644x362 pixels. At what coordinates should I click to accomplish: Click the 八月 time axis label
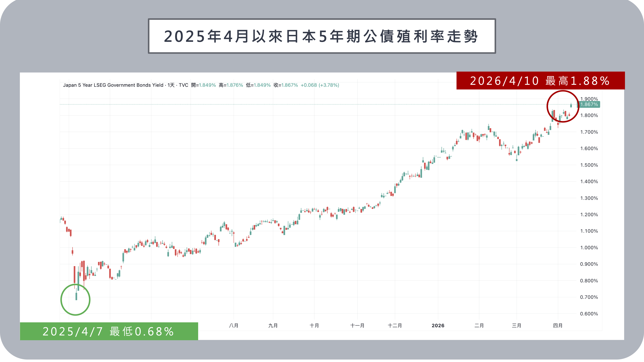click(x=233, y=325)
